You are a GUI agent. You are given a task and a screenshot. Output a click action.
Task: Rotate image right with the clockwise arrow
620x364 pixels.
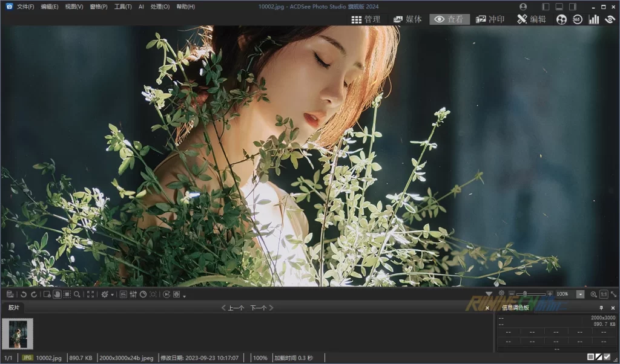(34, 294)
